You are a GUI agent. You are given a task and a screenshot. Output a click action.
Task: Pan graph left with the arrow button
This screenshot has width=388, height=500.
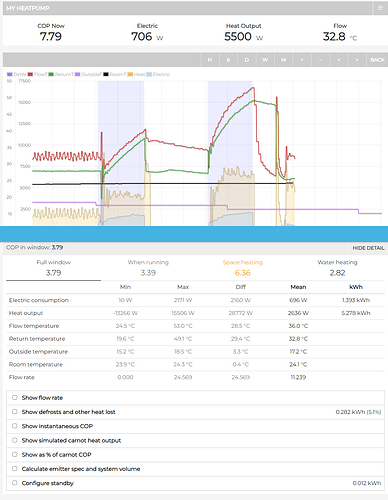point(339,60)
